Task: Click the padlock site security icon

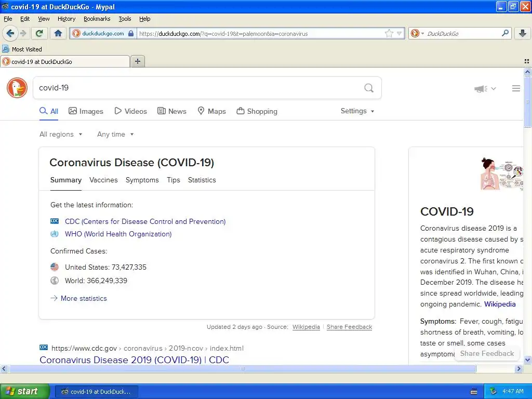Action: tap(131, 33)
